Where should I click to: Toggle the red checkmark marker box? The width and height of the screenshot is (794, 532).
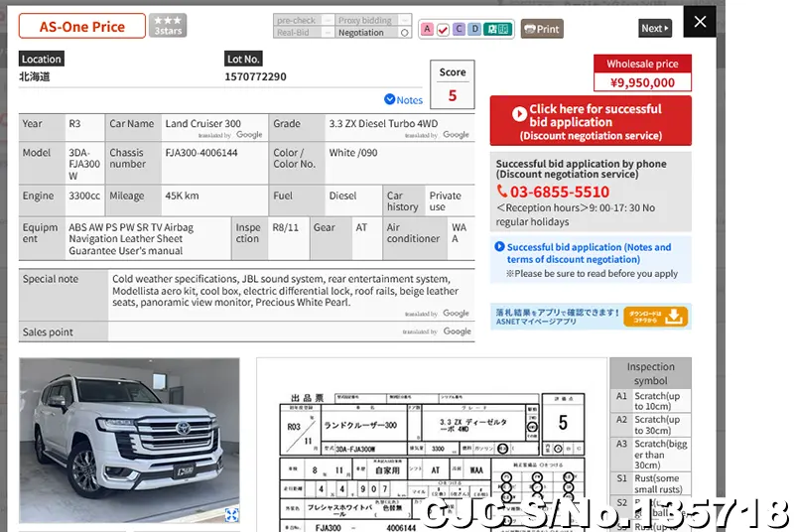(443, 30)
